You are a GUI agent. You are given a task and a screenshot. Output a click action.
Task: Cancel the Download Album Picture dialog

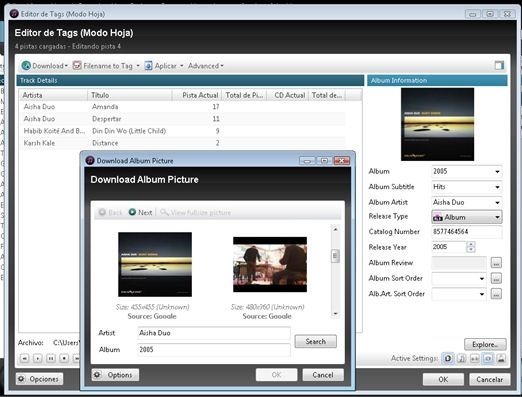coord(323,375)
